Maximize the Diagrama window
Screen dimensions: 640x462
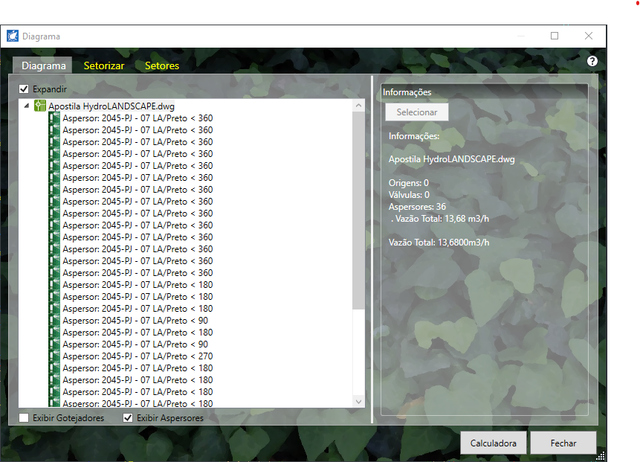555,36
